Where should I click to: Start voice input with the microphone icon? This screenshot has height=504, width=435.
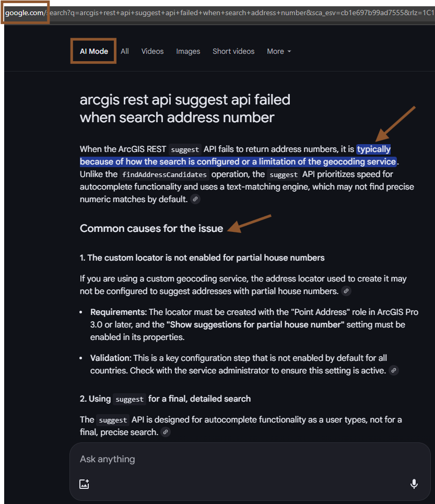pyautogui.click(x=414, y=484)
